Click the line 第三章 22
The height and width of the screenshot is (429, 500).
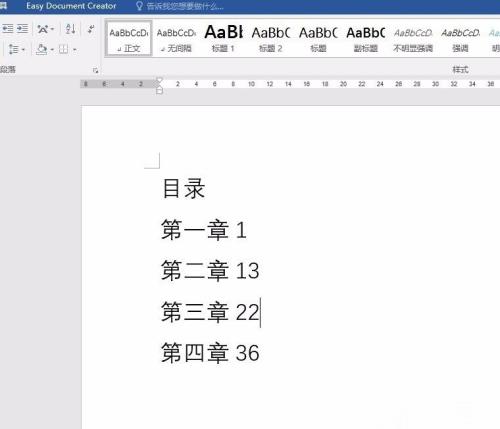coord(210,312)
